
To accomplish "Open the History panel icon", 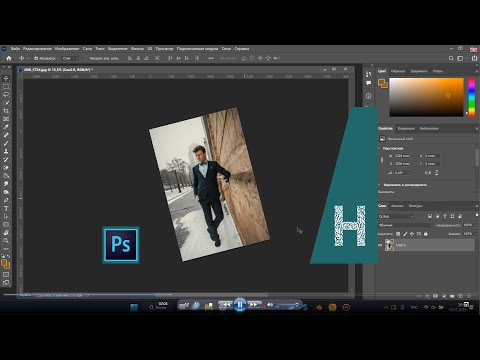I will 368,74.
